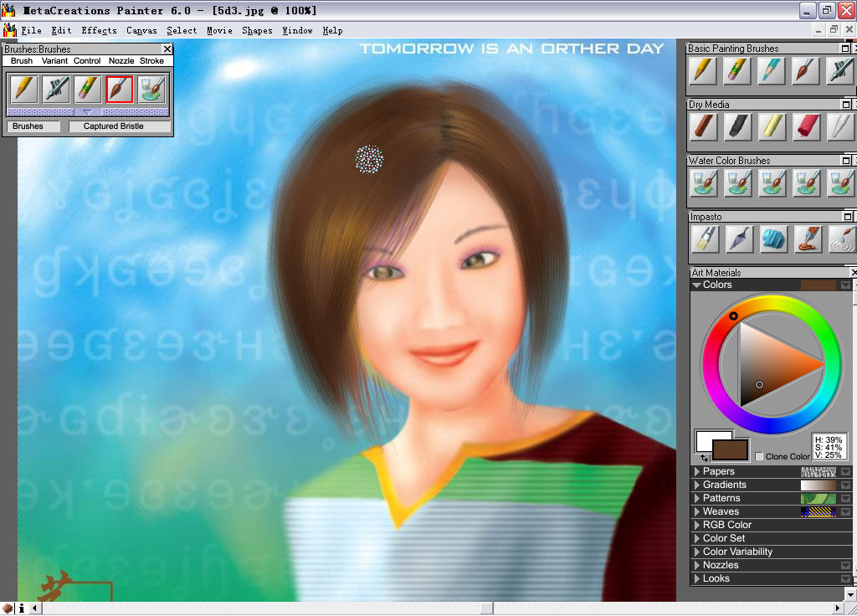The height and width of the screenshot is (616, 857).
Task: Pick the pencil in Basic Painting Brushes
Action: tap(703, 71)
